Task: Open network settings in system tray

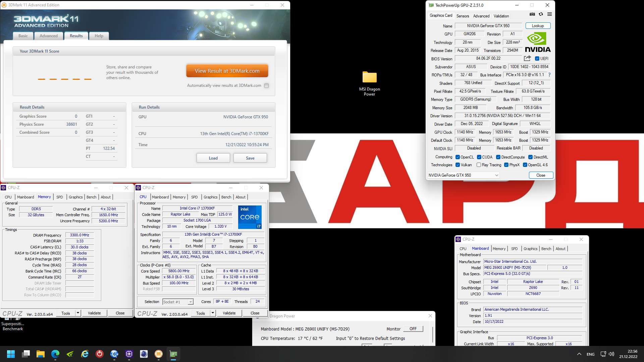Action: tap(603, 354)
